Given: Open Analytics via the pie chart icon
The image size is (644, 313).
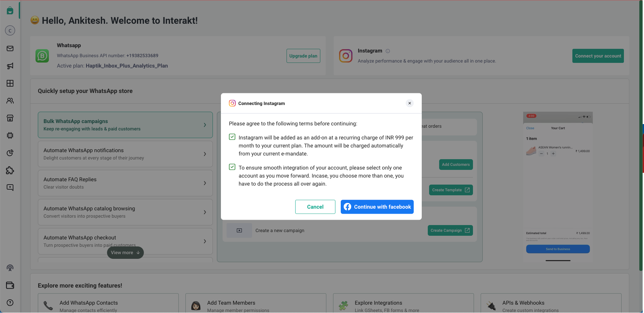Looking at the screenshot, I should (x=10, y=153).
